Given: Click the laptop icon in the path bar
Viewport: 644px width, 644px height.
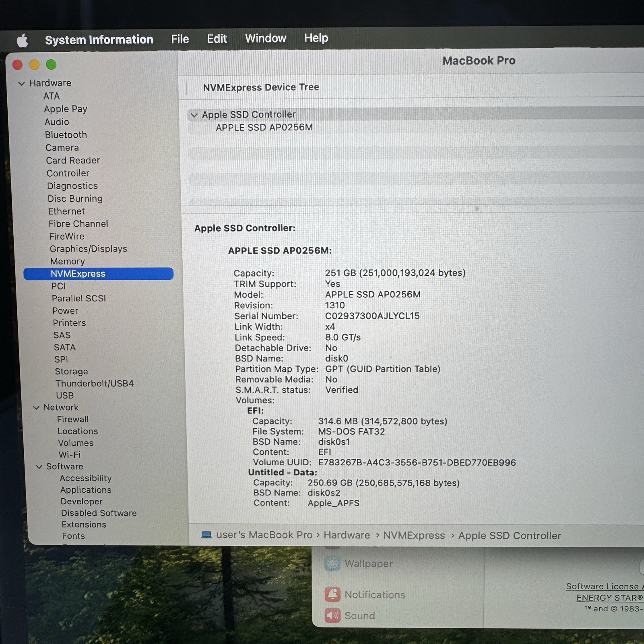Looking at the screenshot, I should tap(206, 535).
